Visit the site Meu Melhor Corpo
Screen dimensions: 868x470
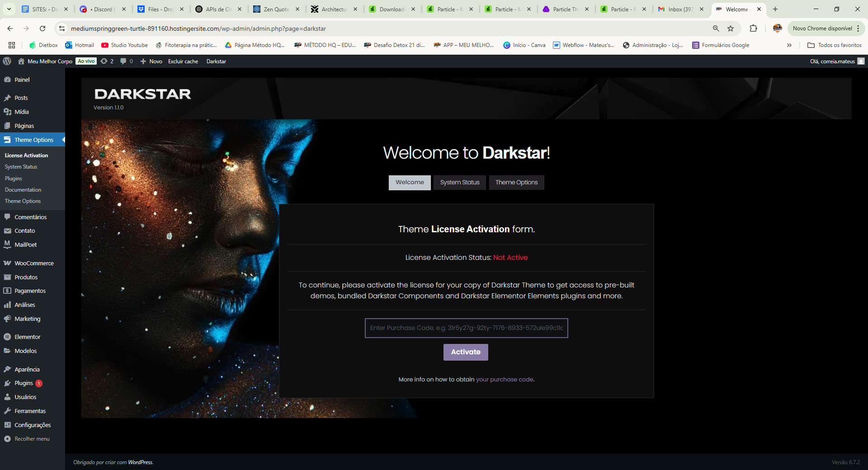tap(45, 61)
